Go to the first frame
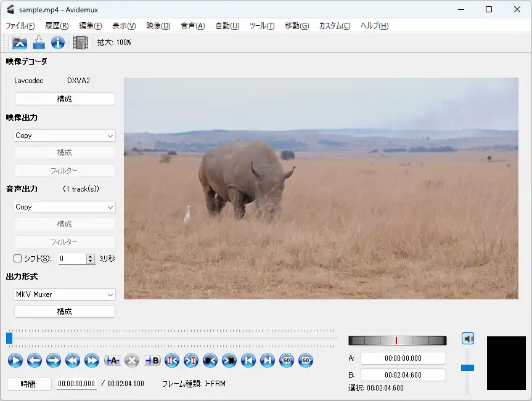This screenshot has height=401, width=532. pyautogui.click(x=248, y=361)
